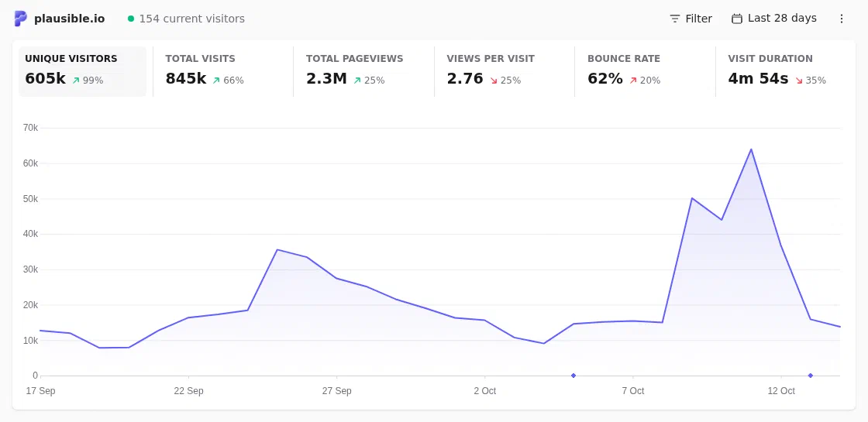Click the 2.3M pageviews value
The width and height of the screenshot is (868, 422).
(326, 79)
